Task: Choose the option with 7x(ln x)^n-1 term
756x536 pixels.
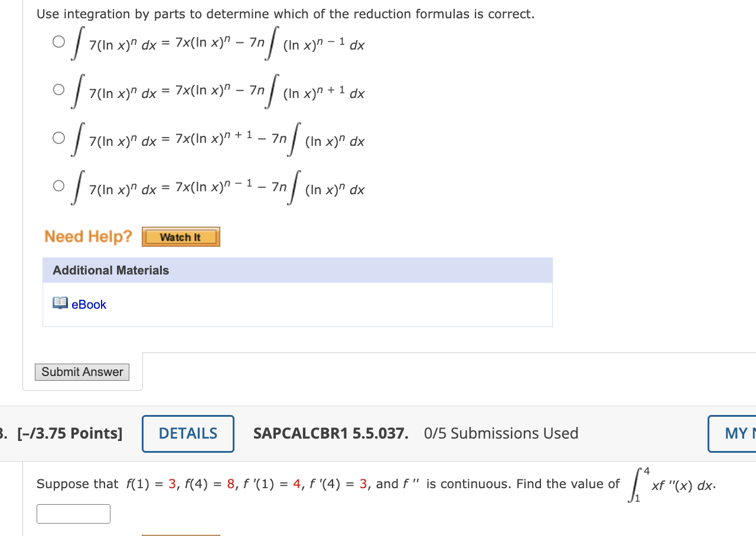Action: pyautogui.click(x=58, y=185)
